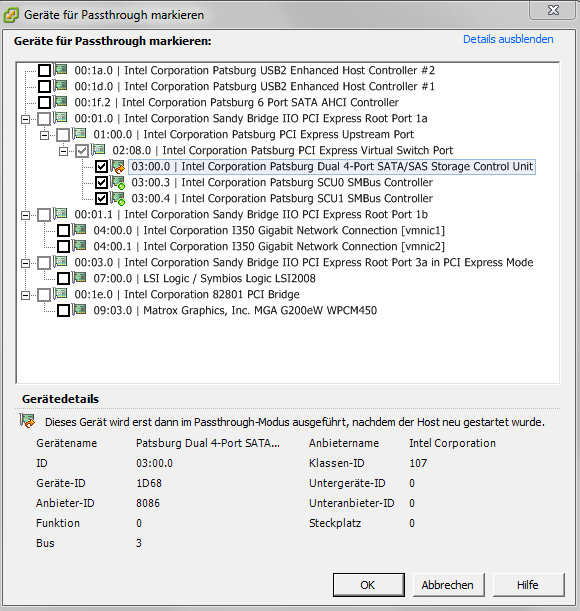
Task: Click the card icon for Matrox Graphics MGA G200eW
Action: 80,310
